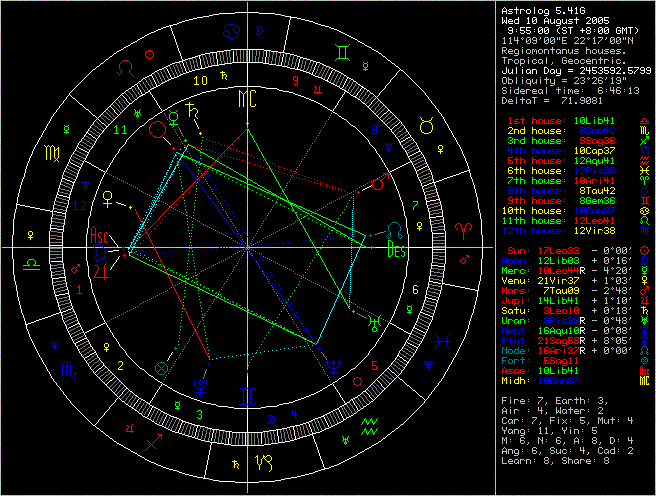Screen dimensions: 656x496
Task: Click the red Mars glyph inside the chart wheel
Action: pyautogui.click(x=378, y=184)
